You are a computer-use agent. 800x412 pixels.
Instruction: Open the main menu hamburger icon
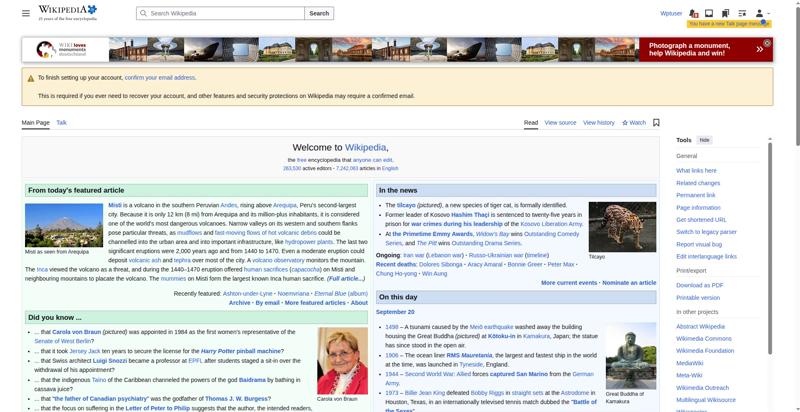(x=26, y=13)
